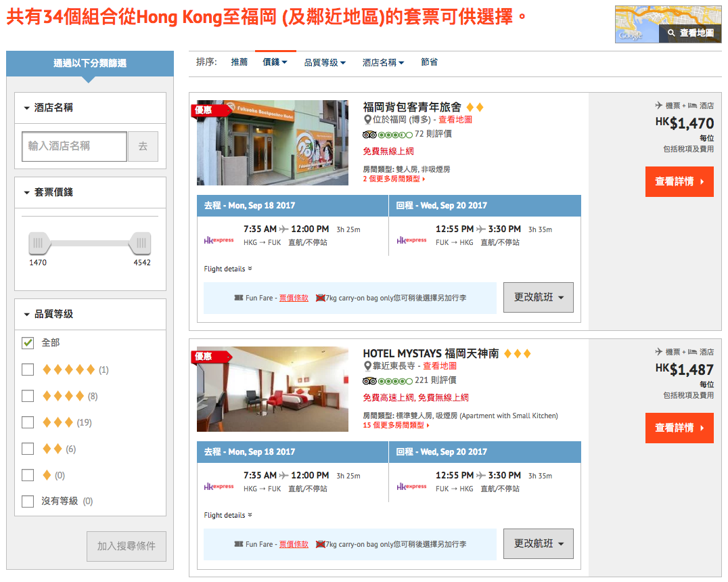Click 查看詳情 for the HK$1,470 package

coord(679,181)
